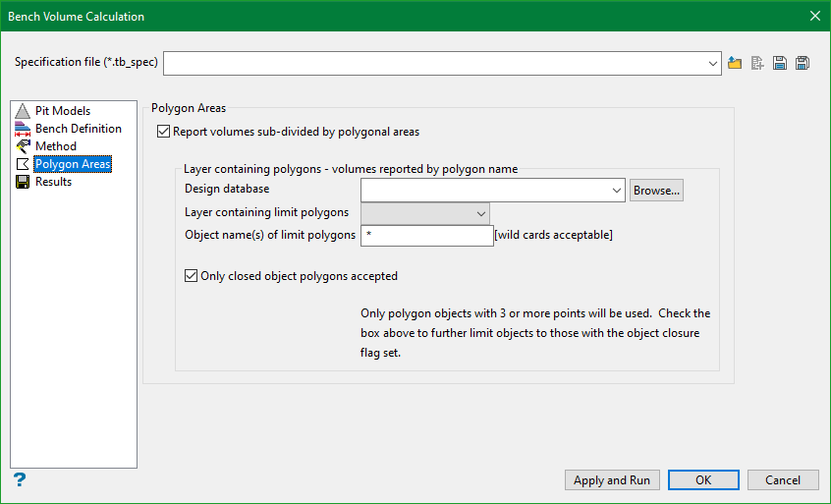This screenshot has height=504, width=831.
Task: Click the new specification document icon
Action: click(x=757, y=63)
